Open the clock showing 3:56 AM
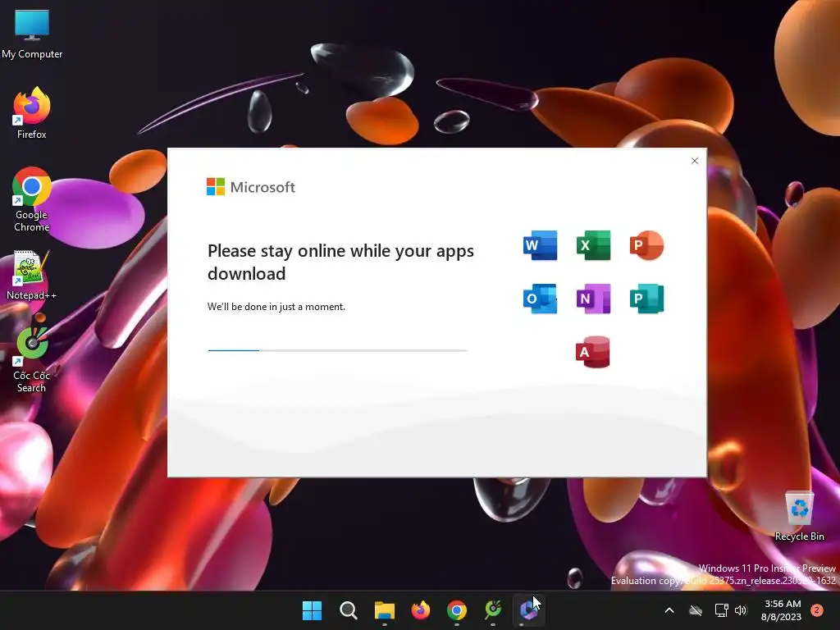The image size is (840, 630). [x=782, y=610]
